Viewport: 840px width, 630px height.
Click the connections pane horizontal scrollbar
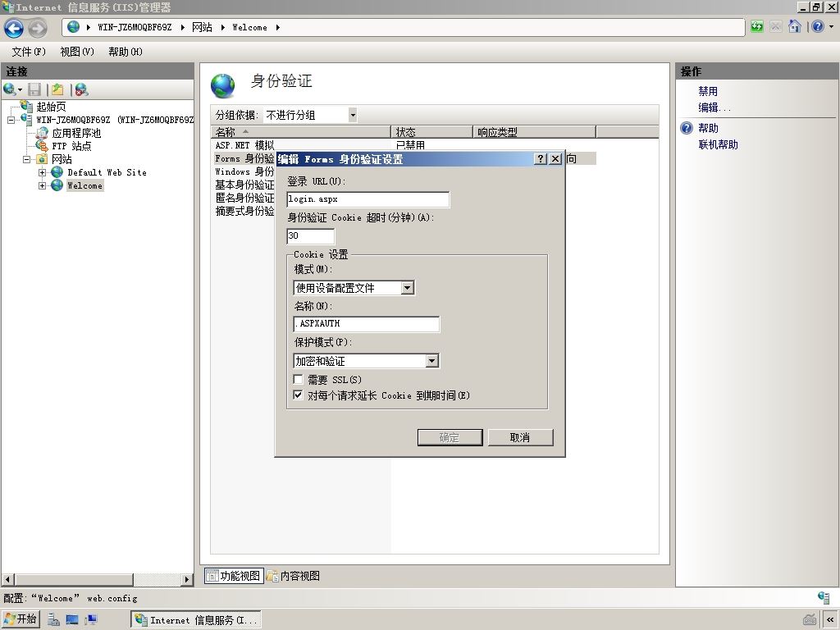point(74,580)
